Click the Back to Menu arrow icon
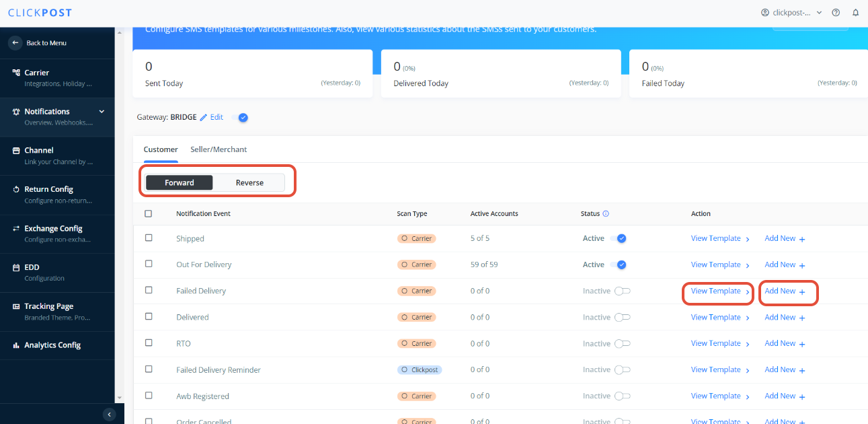Image resolution: width=868 pixels, height=424 pixels. pyautogui.click(x=15, y=42)
